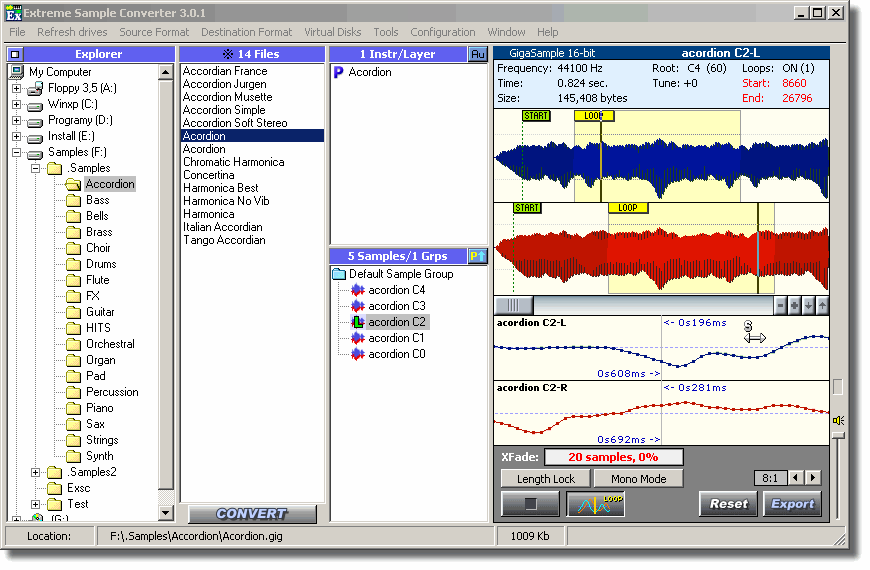The image size is (870, 570).
Task: Click the My Computer icon in Explorer
Action: tap(17, 72)
